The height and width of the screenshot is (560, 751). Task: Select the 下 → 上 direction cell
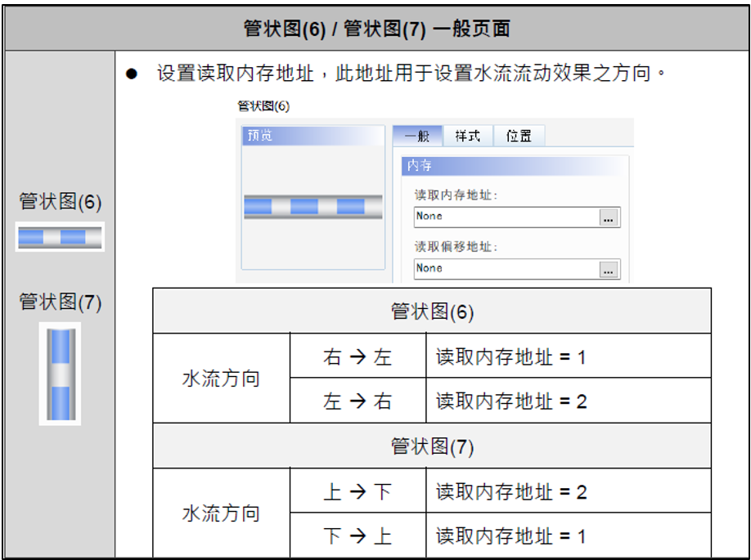pyautogui.click(x=358, y=536)
